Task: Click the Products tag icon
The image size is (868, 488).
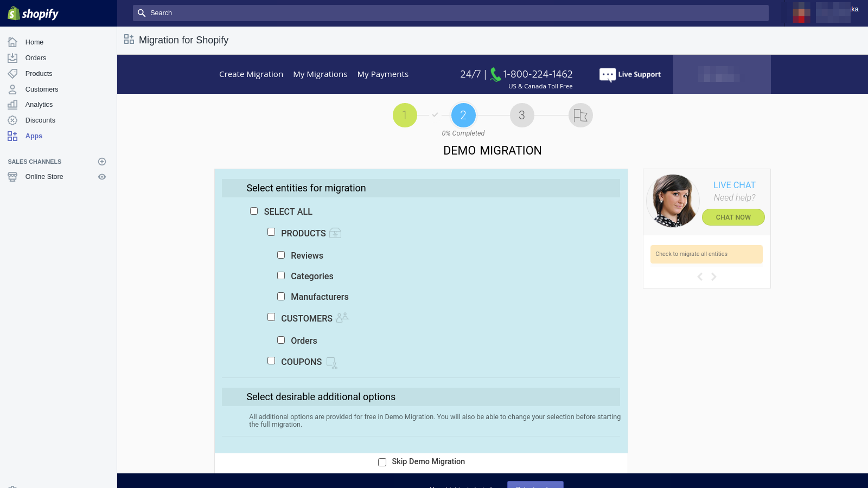Action: tap(12, 74)
